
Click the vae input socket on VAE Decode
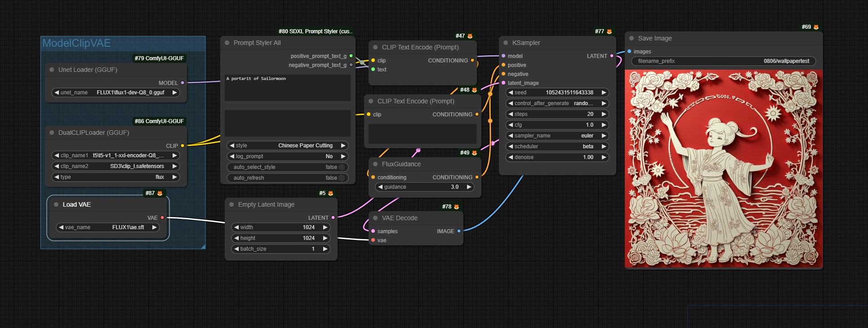point(373,240)
